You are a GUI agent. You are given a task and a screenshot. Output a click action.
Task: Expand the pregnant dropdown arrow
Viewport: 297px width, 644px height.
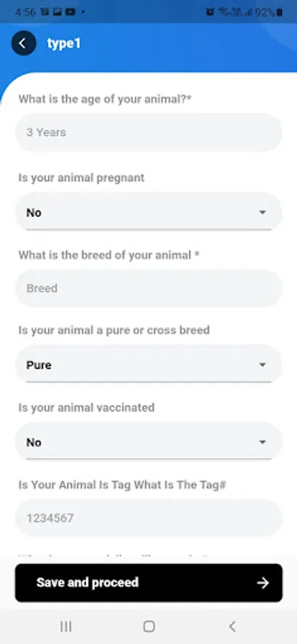[x=263, y=213]
